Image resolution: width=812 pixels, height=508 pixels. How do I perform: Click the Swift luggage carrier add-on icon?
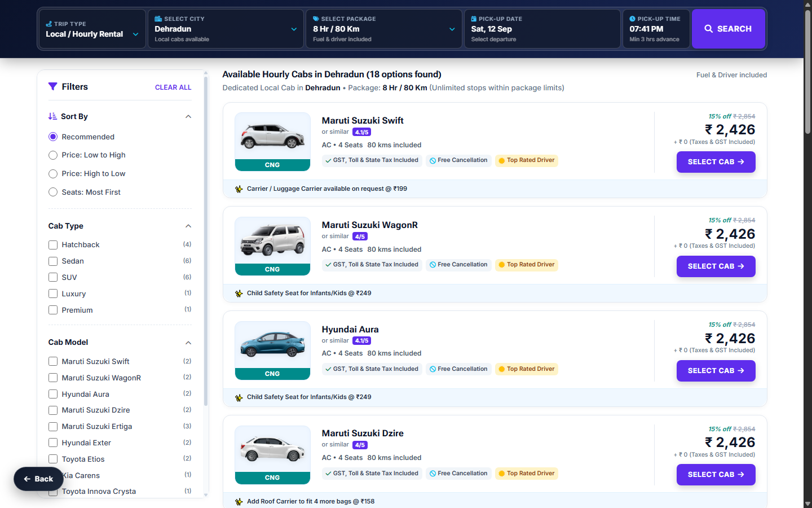239,189
